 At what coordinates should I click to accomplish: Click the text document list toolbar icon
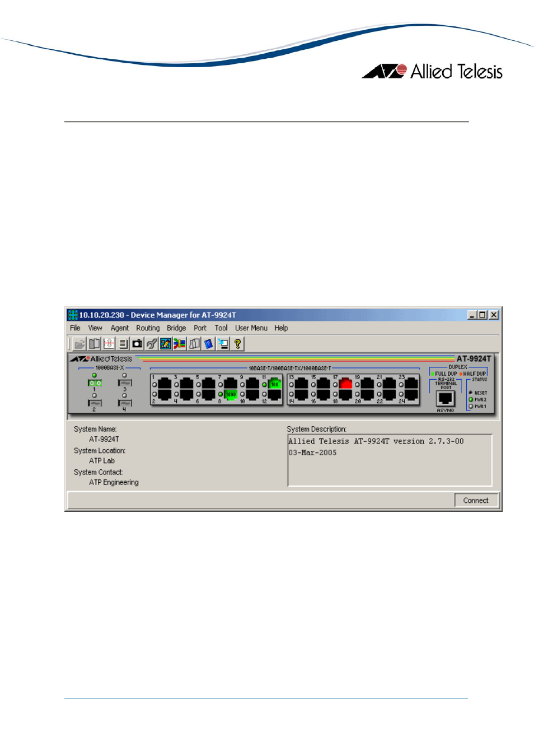[123, 344]
